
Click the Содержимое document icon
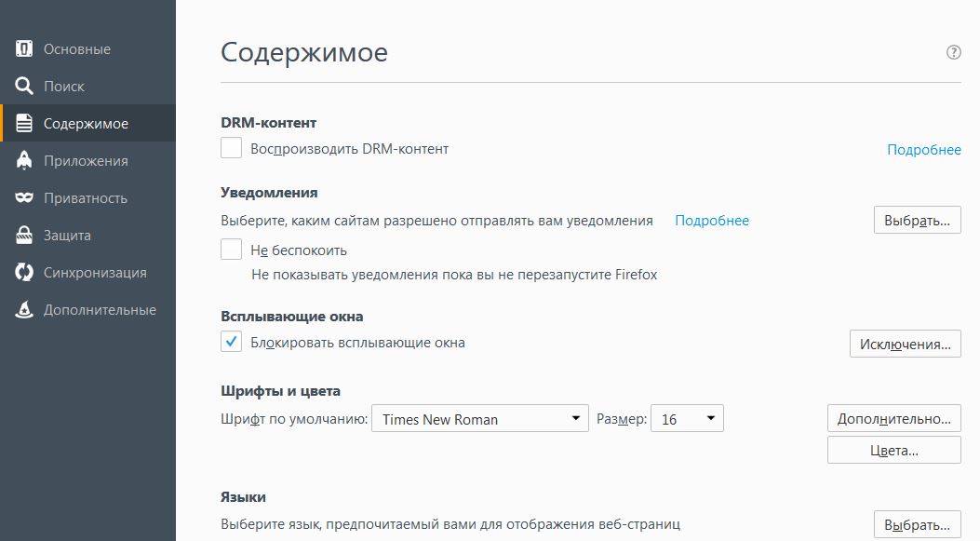click(25, 124)
